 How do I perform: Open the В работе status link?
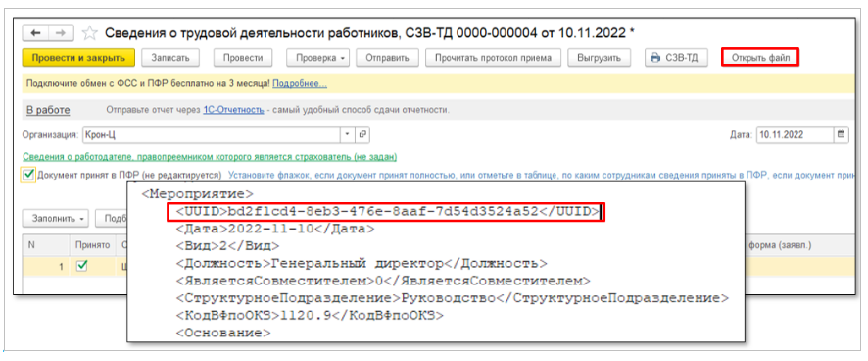(x=48, y=110)
